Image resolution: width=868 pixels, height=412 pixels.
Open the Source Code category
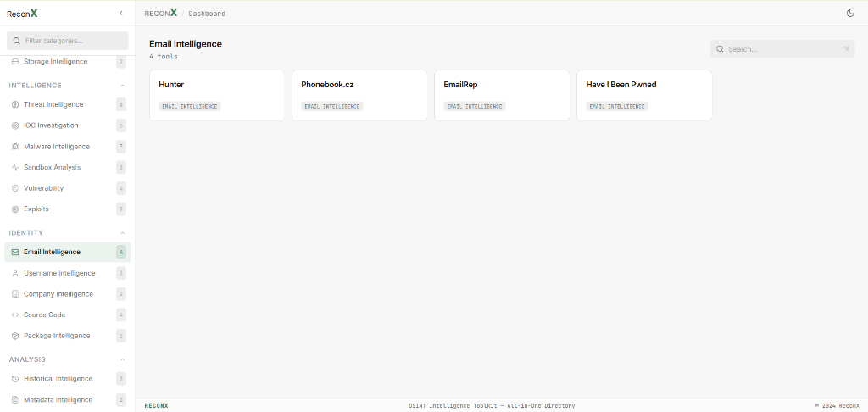pos(68,315)
